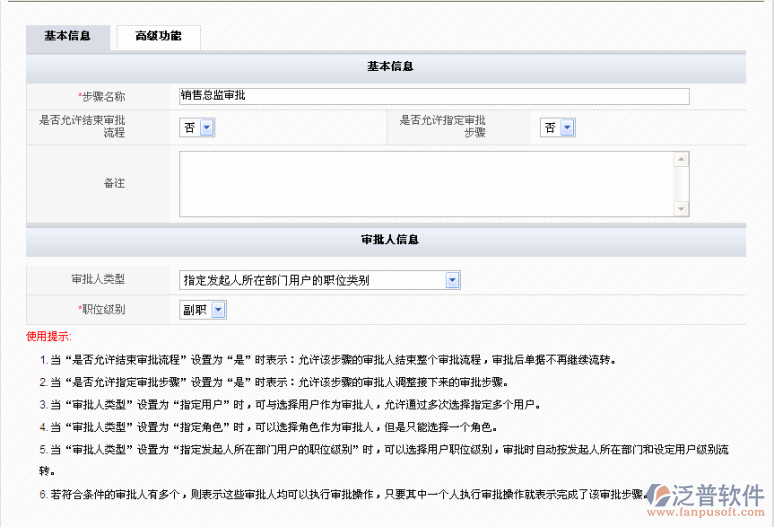
Task: Click the 职位级别 label
Action: coord(102,309)
